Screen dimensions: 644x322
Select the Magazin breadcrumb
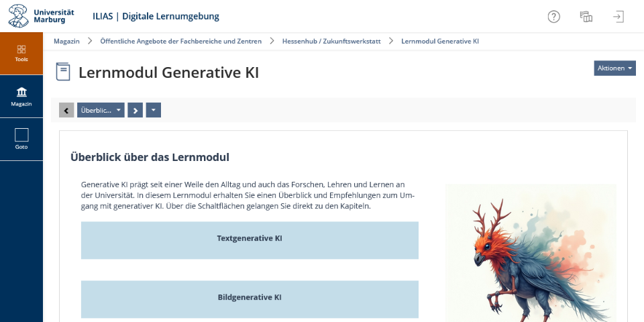(66, 41)
